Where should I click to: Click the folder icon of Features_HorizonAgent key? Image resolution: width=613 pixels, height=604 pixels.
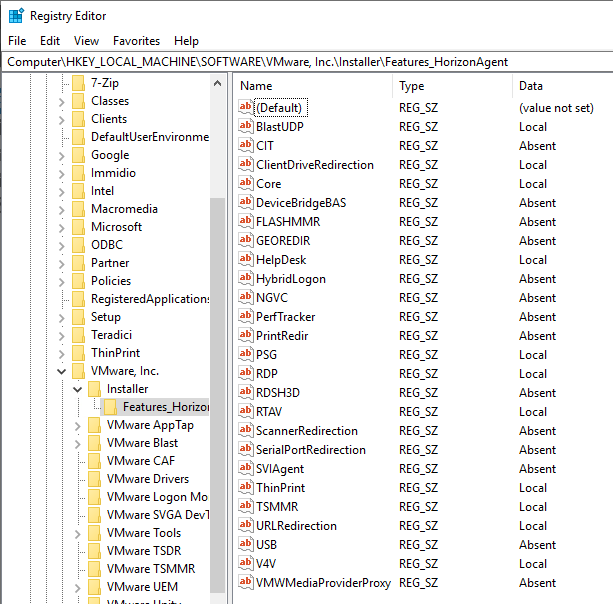(110, 407)
